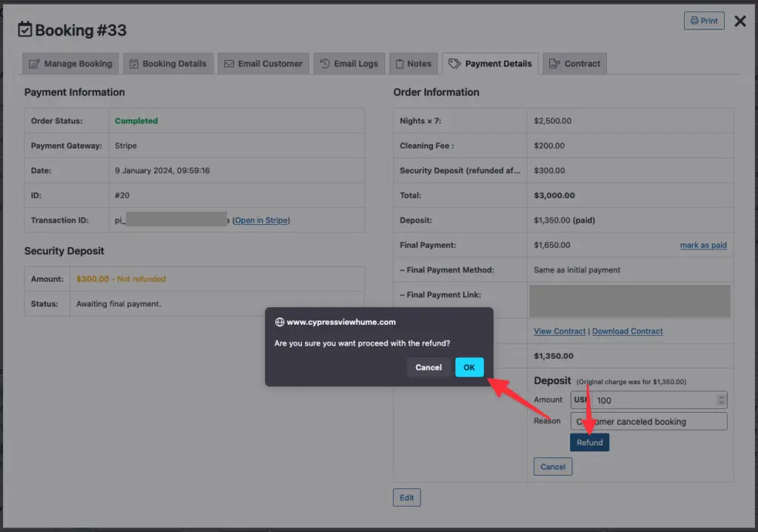This screenshot has width=758, height=532.
Task: Close the Booking #33 dialog
Action: click(x=739, y=21)
